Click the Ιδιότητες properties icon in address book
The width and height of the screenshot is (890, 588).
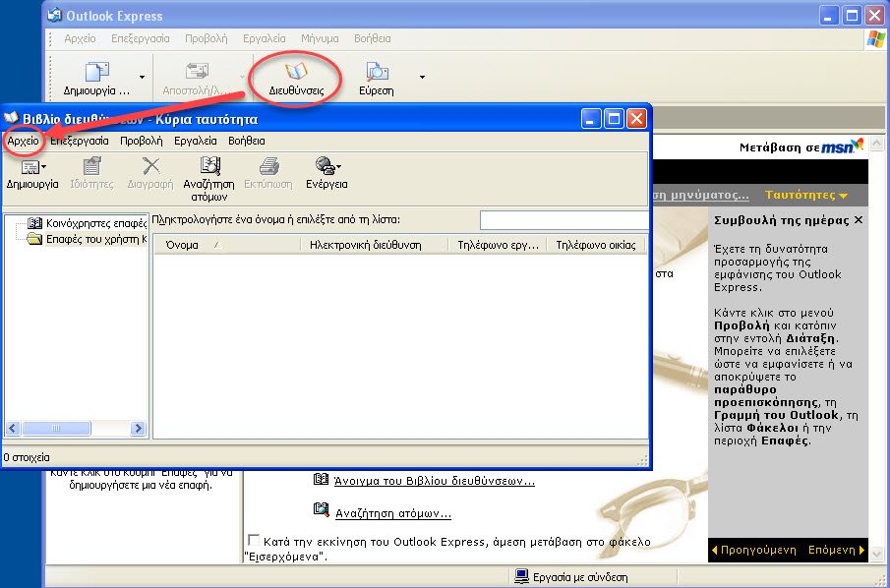[x=91, y=166]
